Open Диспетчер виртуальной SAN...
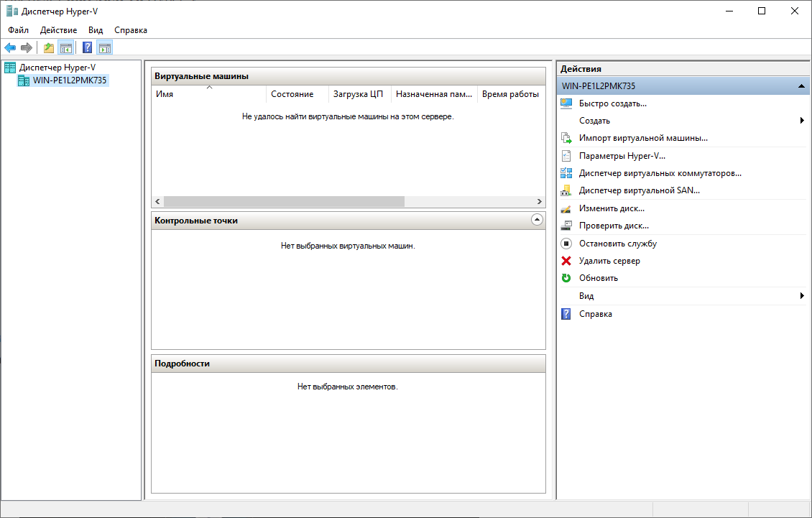The width and height of the screenshot is (812, 518). (639, 190)
